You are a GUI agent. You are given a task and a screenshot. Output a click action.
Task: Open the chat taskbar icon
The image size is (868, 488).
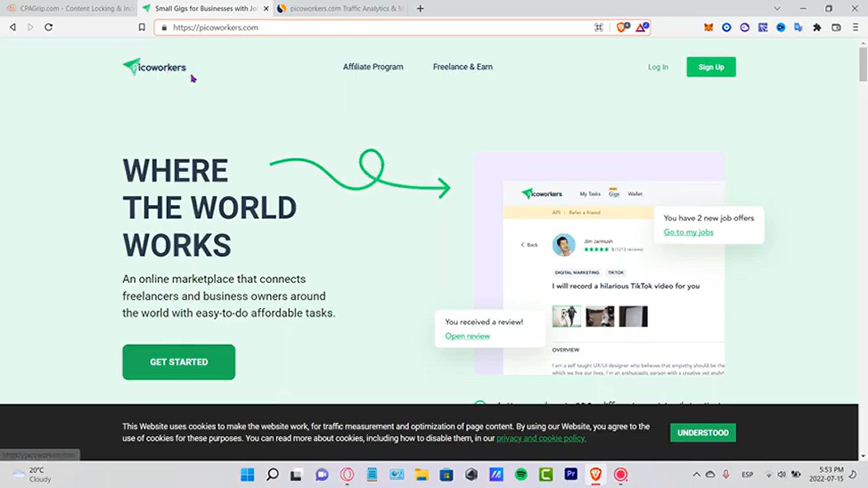[321, 474]
